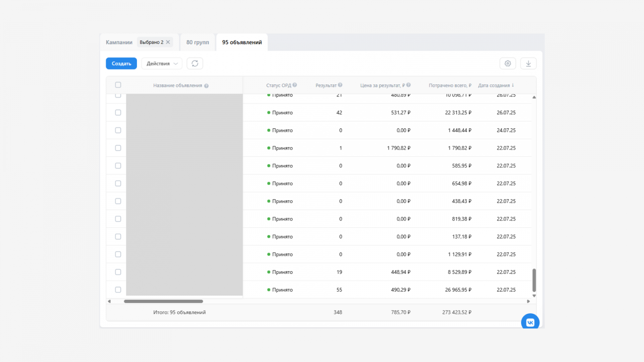Toggle the select-all checkbox in header
Viewport: 644px width, 362px height.
tap(118, 85)
